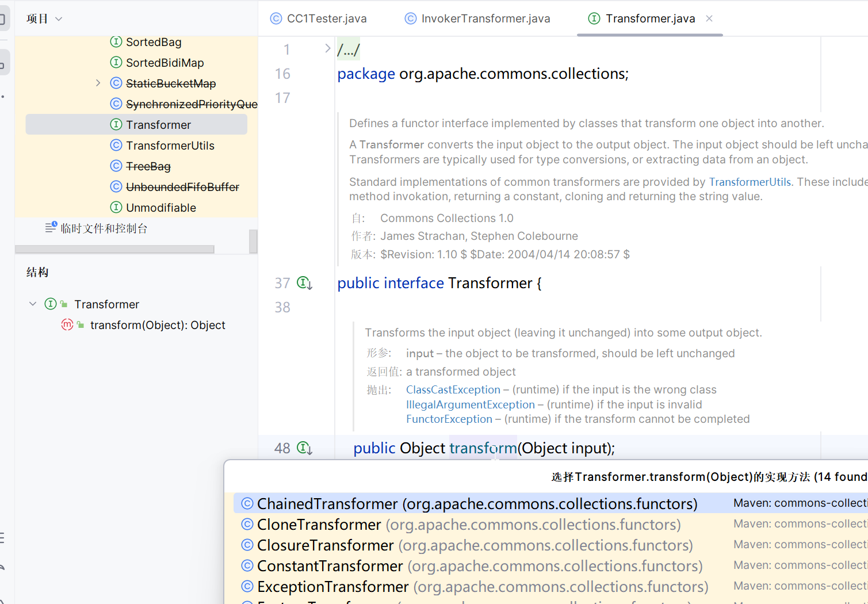Image resolution: width=868 pixels, height=604 pixels.
Task: Close the Transformer.java editor tab
Action: point(709,18)
